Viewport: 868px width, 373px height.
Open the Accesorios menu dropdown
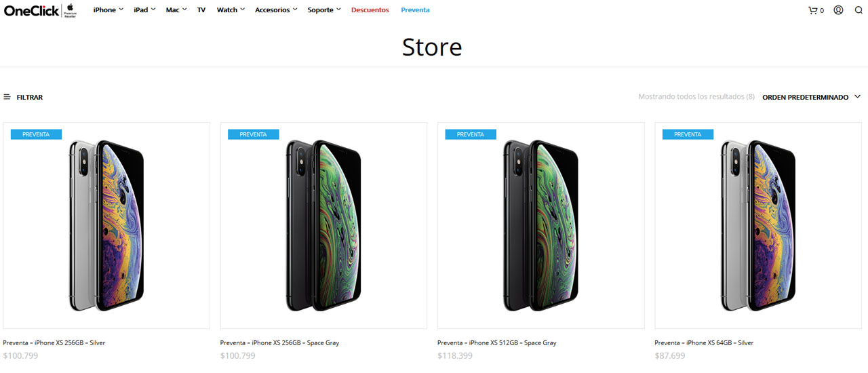click(276, 10)
